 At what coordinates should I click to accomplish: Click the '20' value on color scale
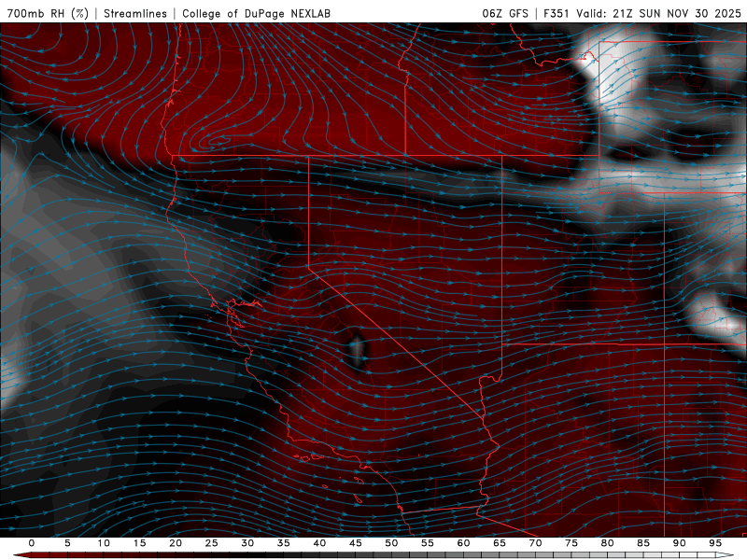(176, 543)
